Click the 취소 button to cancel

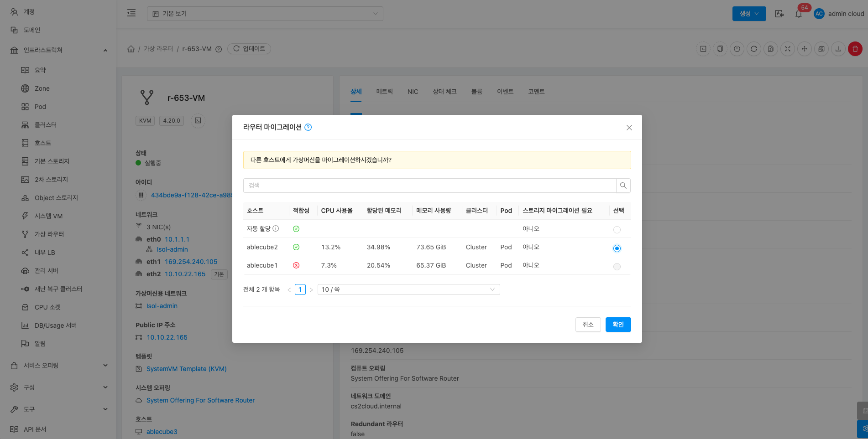588,325
